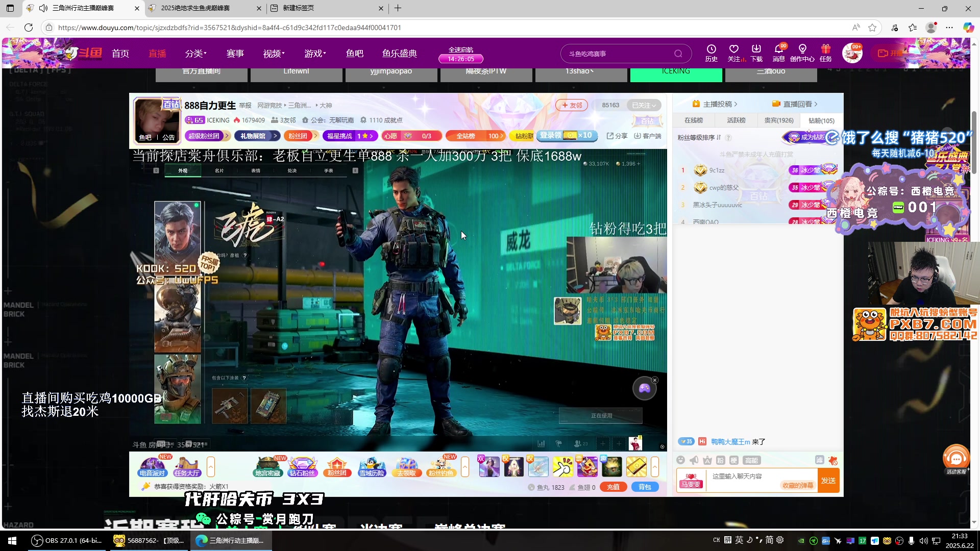This screenshot has width=980, height=551.
Task: Add the page to browser favorites star
Action: click(x=872, y=28)
